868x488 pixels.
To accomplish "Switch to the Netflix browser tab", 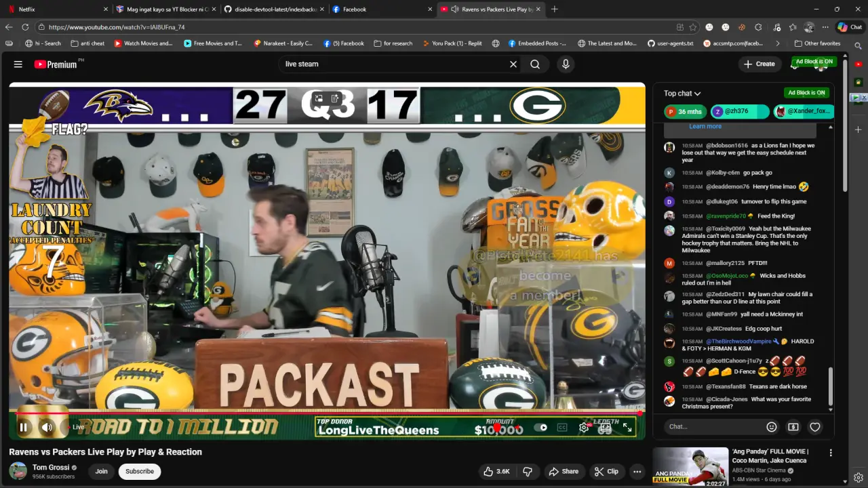I will pos(58,9).
